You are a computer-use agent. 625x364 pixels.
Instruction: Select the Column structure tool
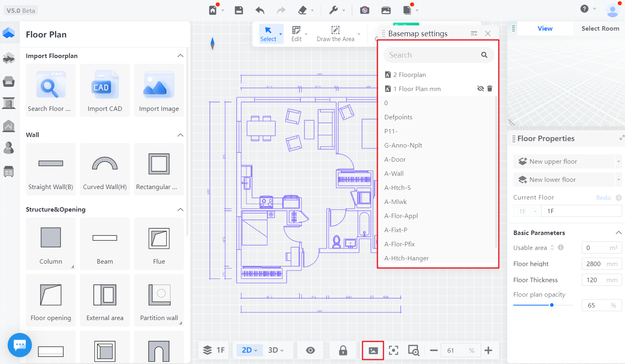(x=51, y=238)
